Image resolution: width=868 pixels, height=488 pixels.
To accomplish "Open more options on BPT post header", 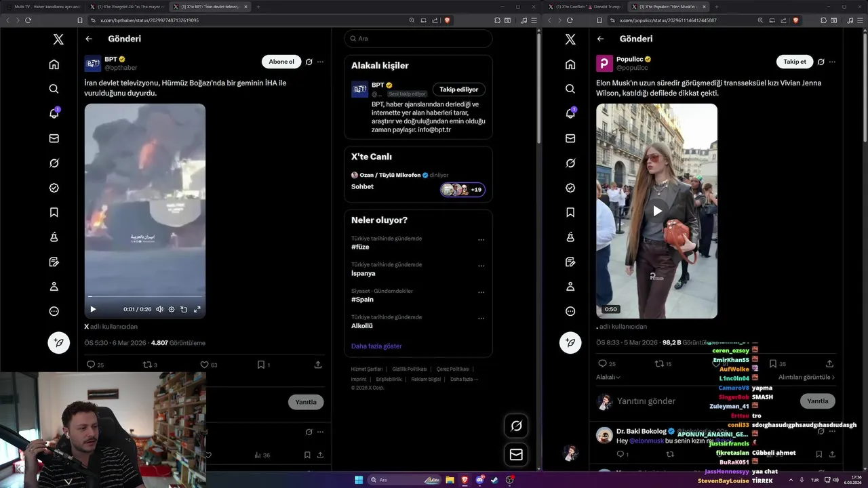I will tap(321, 62).
